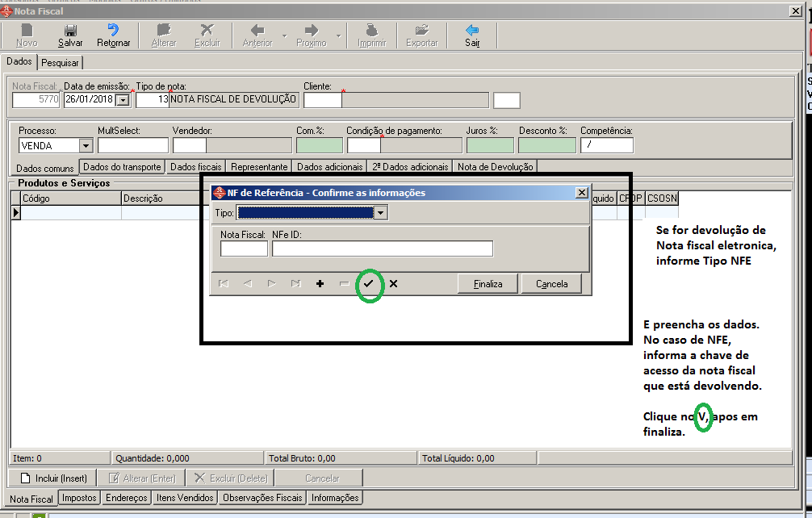Click the Alterar toolbar icon

pos(164,36)
